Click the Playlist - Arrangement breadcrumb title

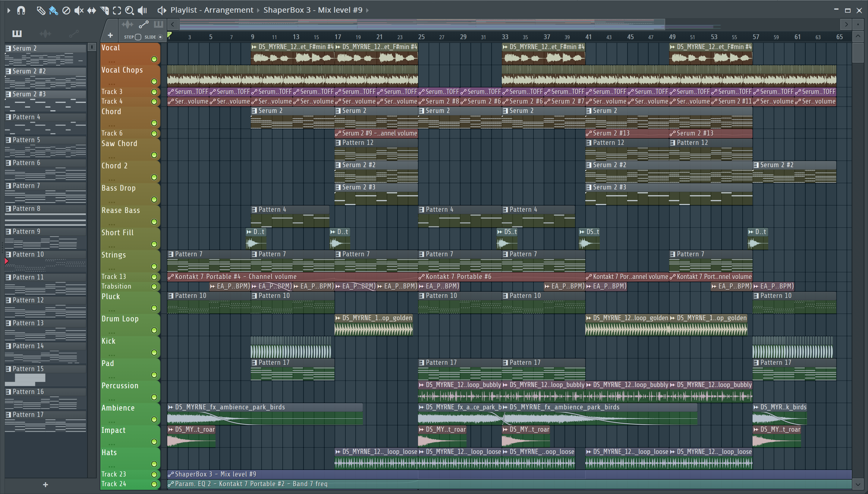pyautogui.click(x=212, y=10)
